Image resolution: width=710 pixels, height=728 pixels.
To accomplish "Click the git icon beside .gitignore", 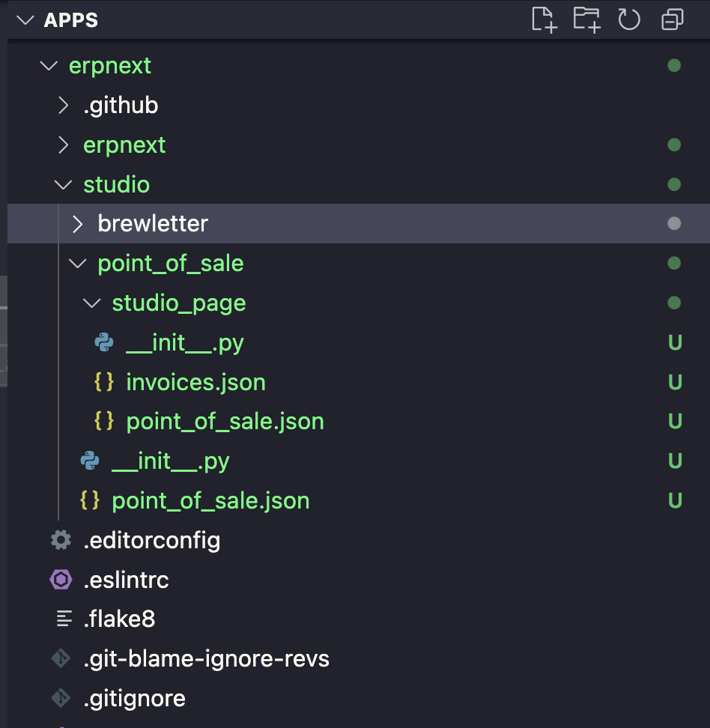I will [61, 698].
